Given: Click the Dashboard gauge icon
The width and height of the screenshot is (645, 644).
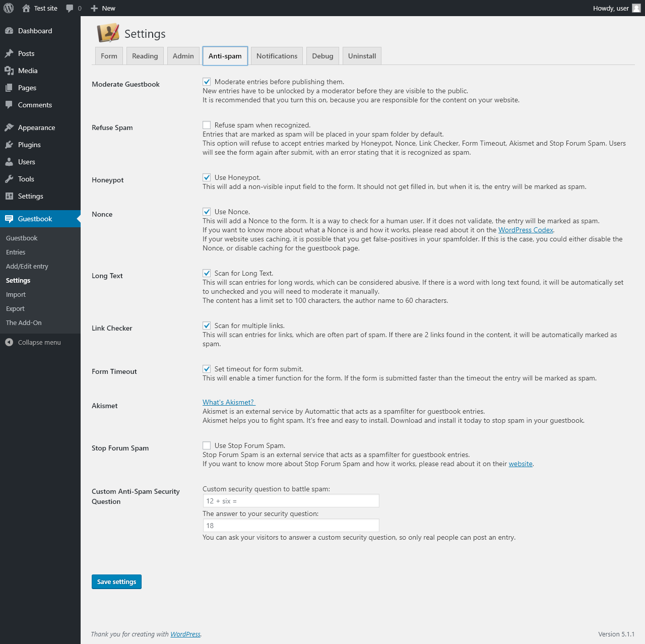Looking at the screenshot, I should click(x=9, y=31).
